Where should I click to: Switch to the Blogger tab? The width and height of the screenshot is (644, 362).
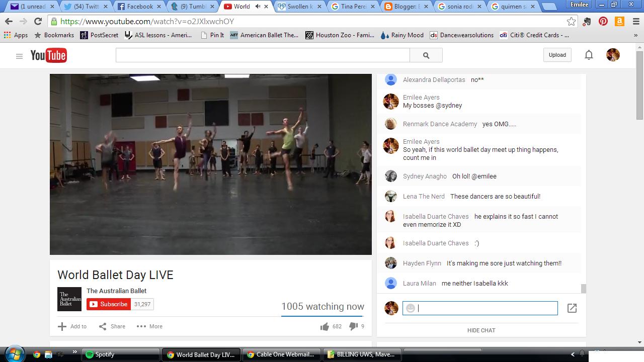point(406,7)
